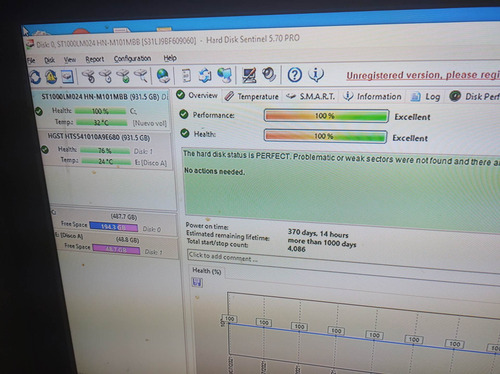Click the app icon in title bar
This screenshot has height=374, width=500.
tap(30, 45)
